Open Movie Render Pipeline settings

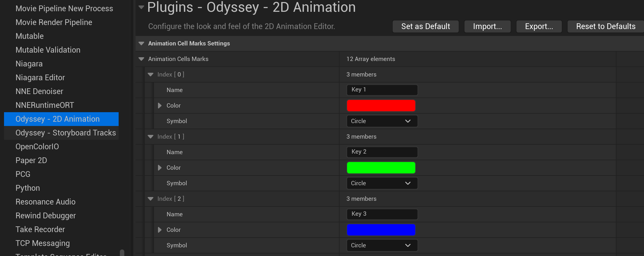(54, 22)
